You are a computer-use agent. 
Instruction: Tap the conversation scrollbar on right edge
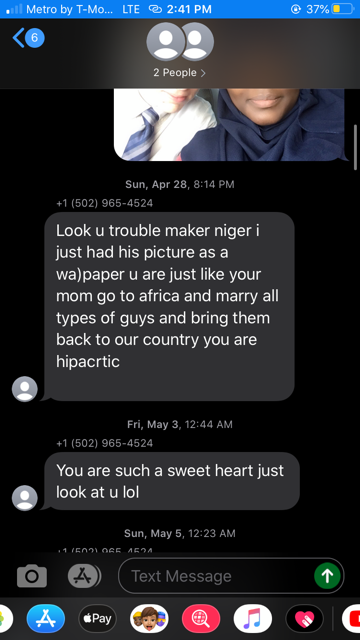(356, 147)
